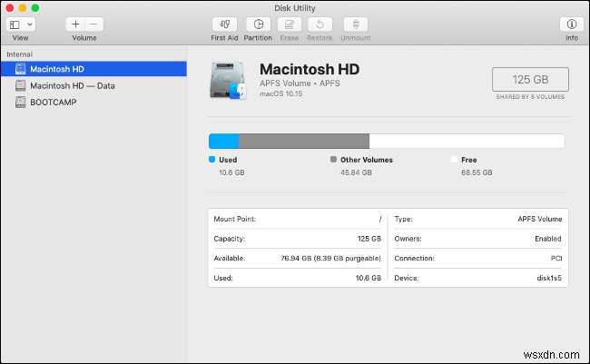
Task: Click the Restore toolbar icon
Action: [x=320, y=25]
